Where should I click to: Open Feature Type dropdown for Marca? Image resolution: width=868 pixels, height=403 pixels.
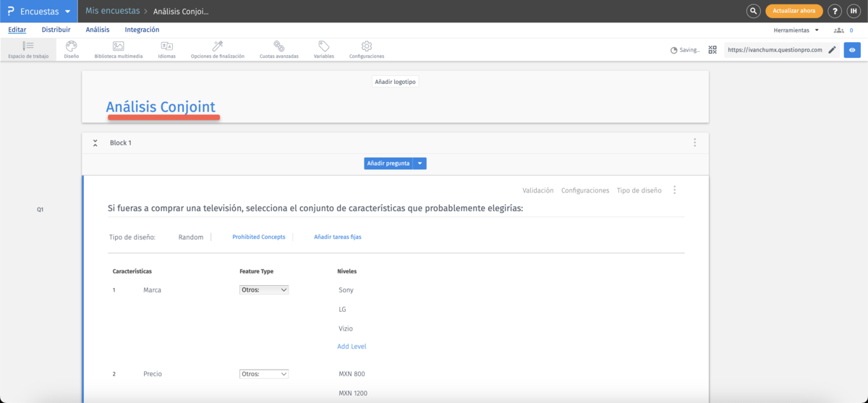(264, 290)
